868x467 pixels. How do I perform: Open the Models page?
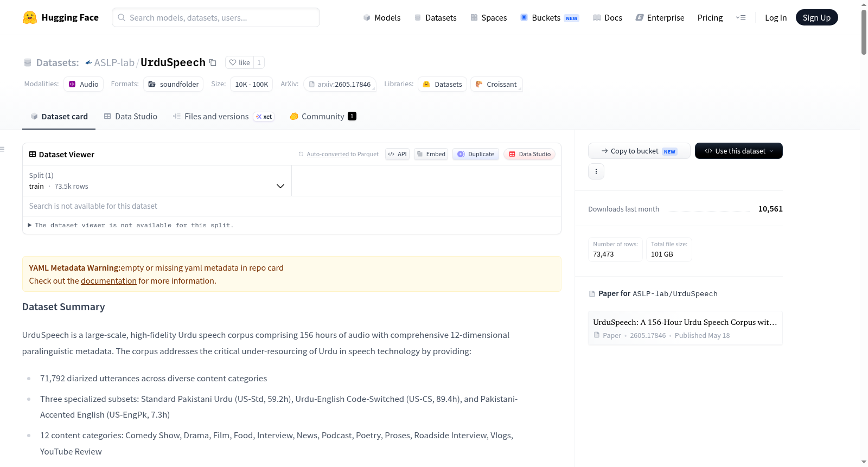tap(382, 17)
